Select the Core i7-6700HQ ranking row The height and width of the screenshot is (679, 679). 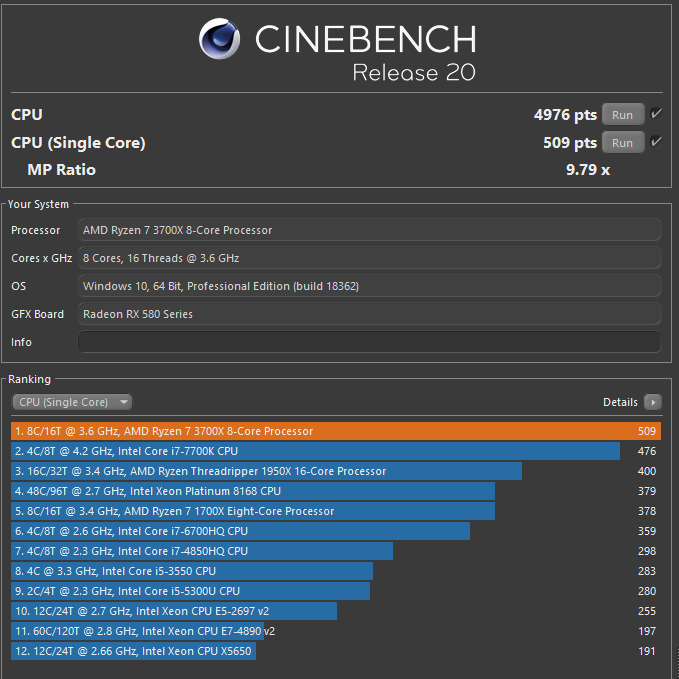tap(336, 531)
